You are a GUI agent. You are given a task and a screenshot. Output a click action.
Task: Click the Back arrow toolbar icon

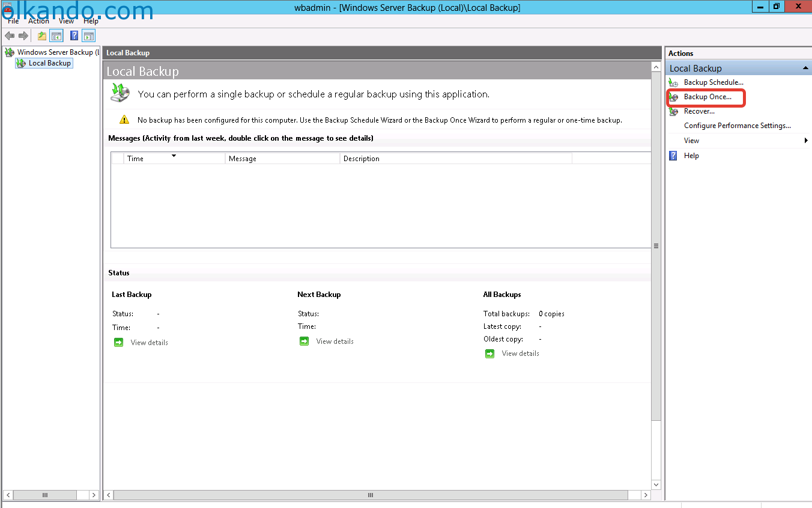click(x=10, y=36)
